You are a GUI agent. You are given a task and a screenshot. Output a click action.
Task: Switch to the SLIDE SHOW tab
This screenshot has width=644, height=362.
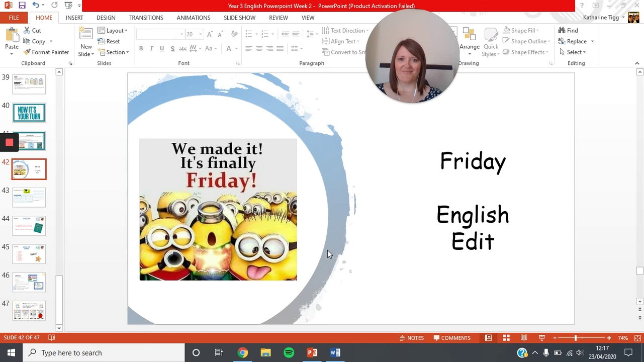(x=240, y=18)
